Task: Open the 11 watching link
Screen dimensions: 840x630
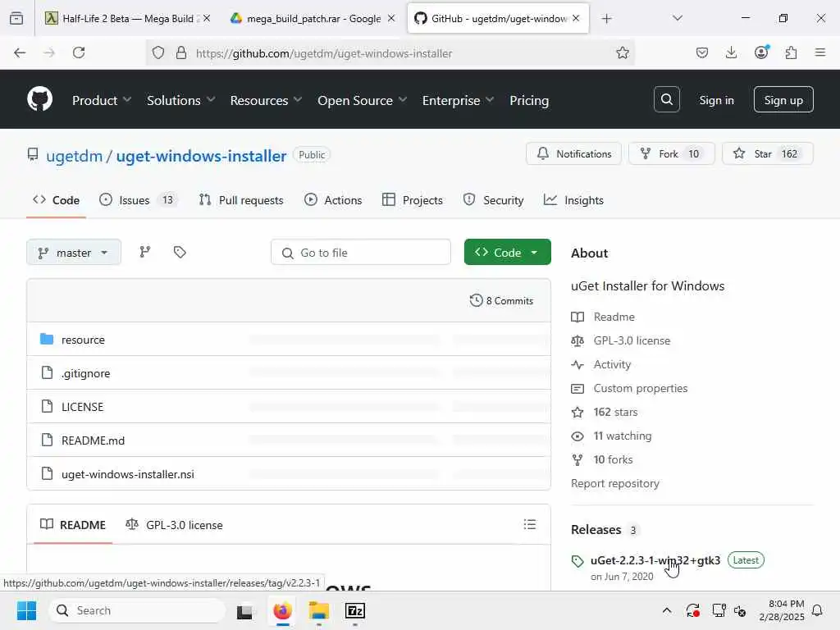Action: 622,436
